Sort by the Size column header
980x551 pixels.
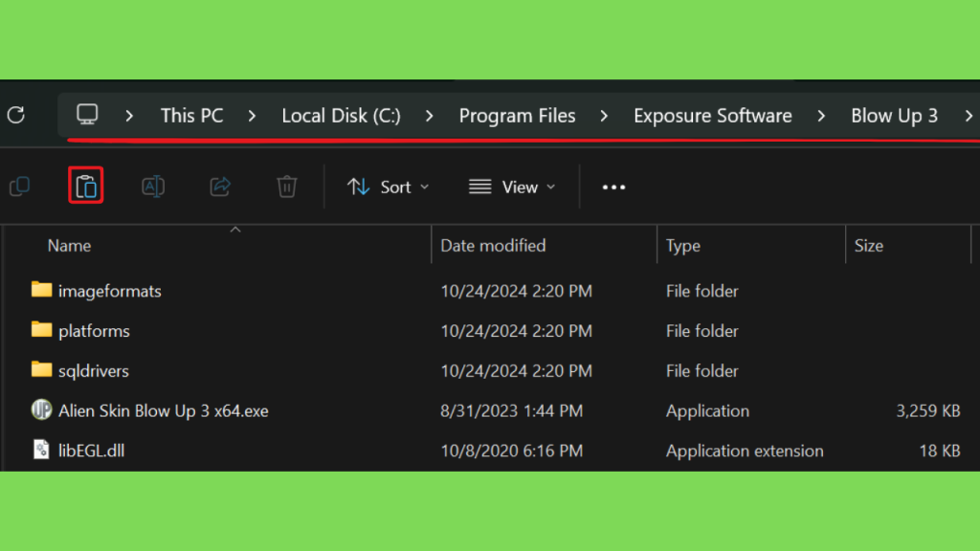point(869,246)
